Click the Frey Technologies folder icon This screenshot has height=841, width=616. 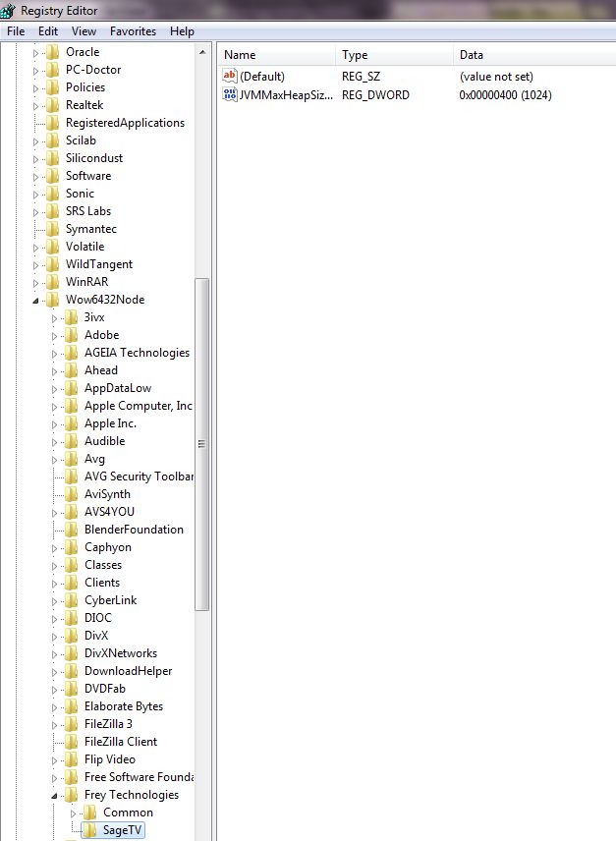point(72,796)
